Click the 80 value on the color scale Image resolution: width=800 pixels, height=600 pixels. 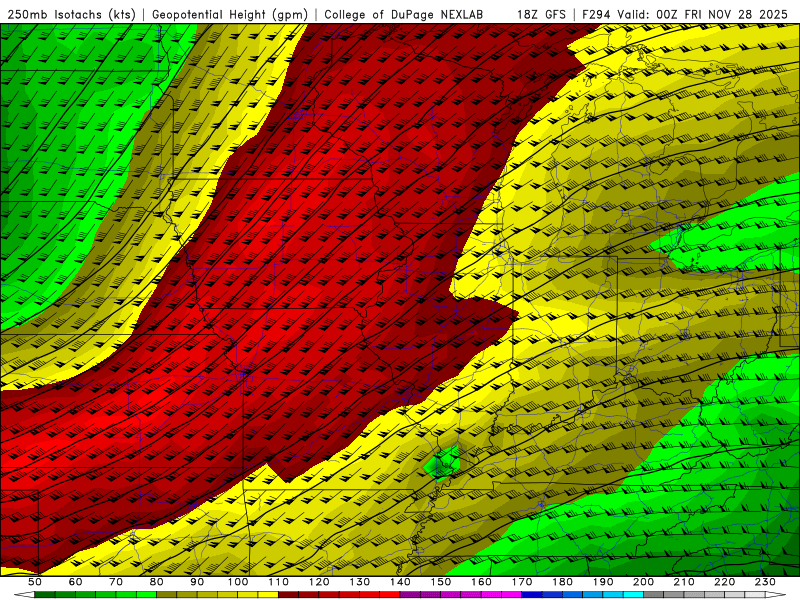[x=157, y=582]
